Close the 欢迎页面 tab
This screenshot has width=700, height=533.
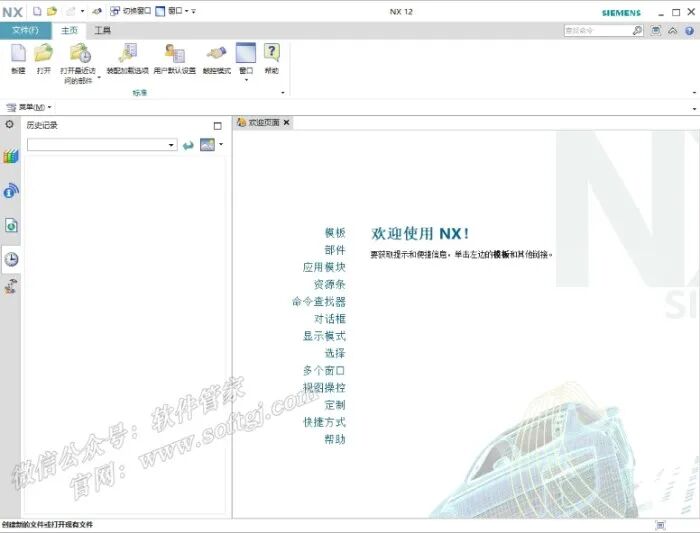coord(286,122)
